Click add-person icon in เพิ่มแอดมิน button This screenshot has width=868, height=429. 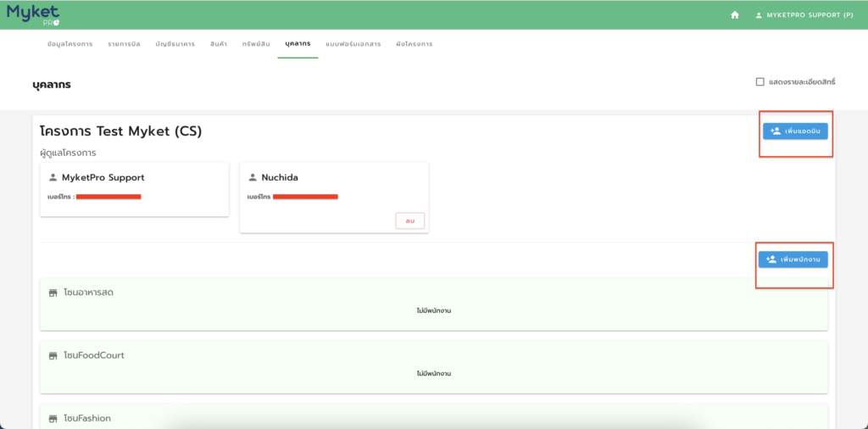(x=776, y=131)
